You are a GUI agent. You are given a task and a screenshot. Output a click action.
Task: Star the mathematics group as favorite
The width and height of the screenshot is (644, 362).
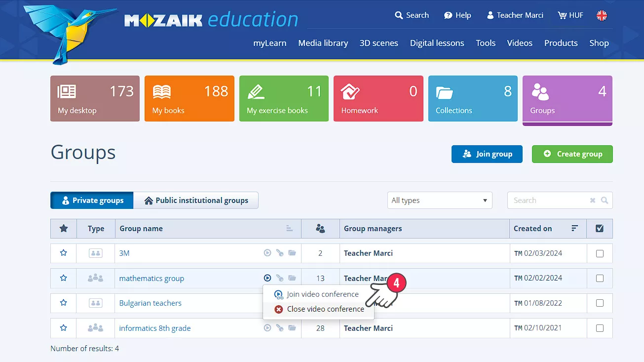[63, 278]
